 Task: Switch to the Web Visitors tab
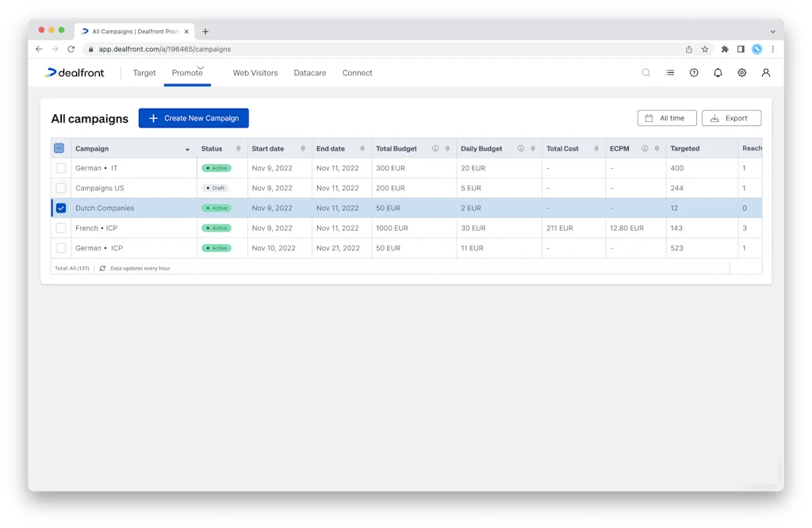coord(255,72)
